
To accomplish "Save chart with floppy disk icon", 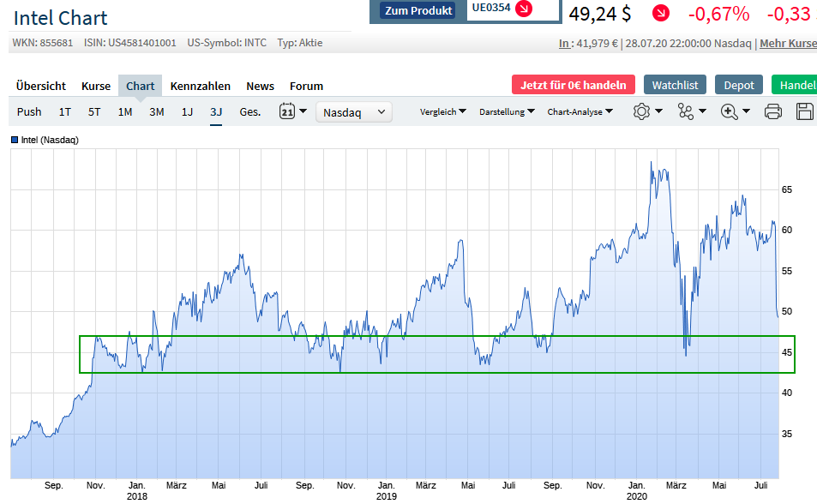I will click(804, 111).
